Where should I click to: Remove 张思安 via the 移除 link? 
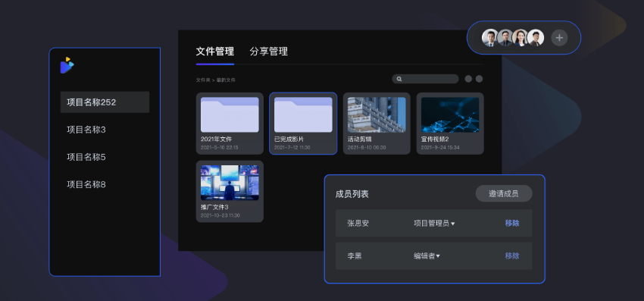click(512, 223)
